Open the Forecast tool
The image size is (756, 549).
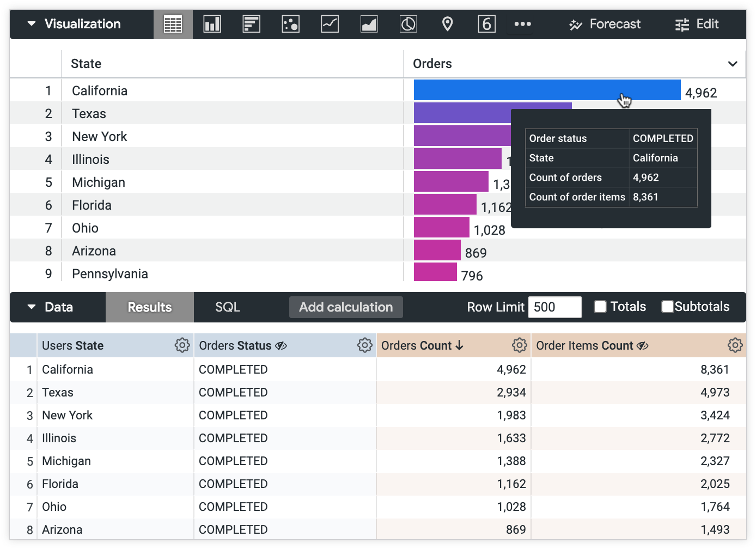pos(604,23)
